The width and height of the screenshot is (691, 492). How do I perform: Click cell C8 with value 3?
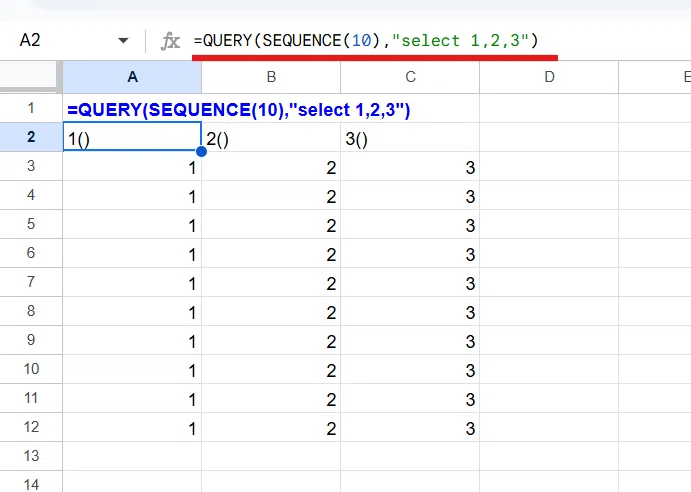coord(410,311)
